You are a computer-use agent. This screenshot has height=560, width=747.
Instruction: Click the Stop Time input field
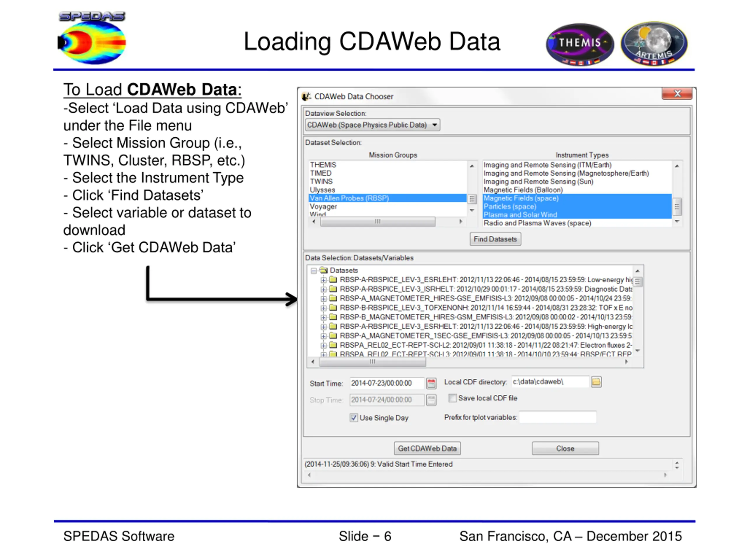(387, 400)
